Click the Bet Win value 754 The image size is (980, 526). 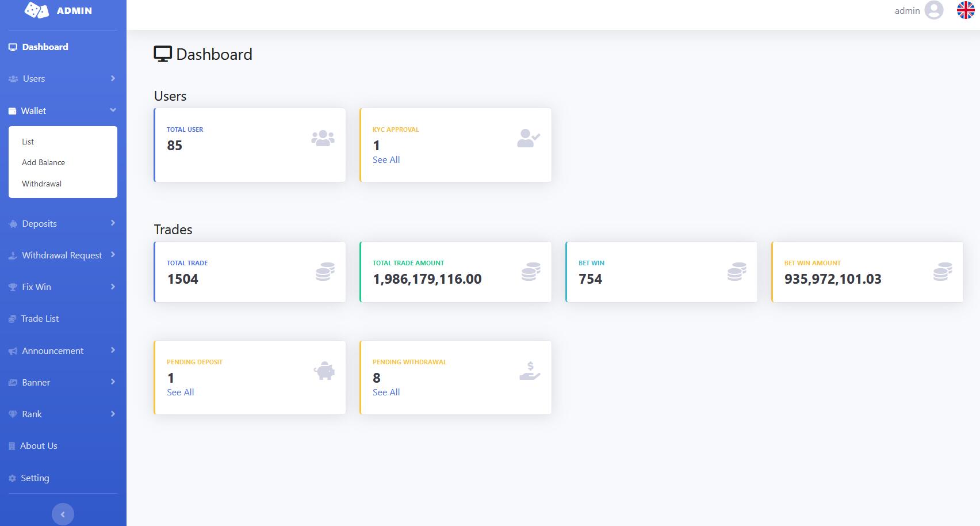pos(590,279)
